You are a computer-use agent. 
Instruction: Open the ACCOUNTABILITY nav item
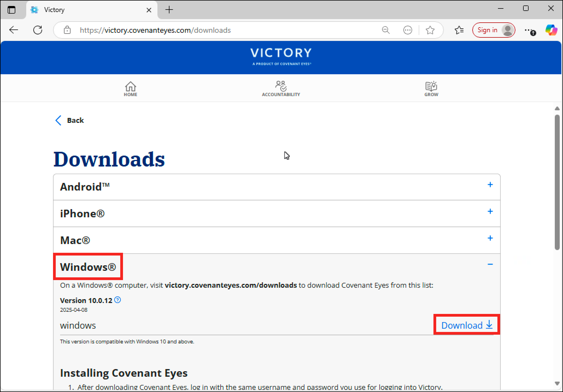coord(281,89)
